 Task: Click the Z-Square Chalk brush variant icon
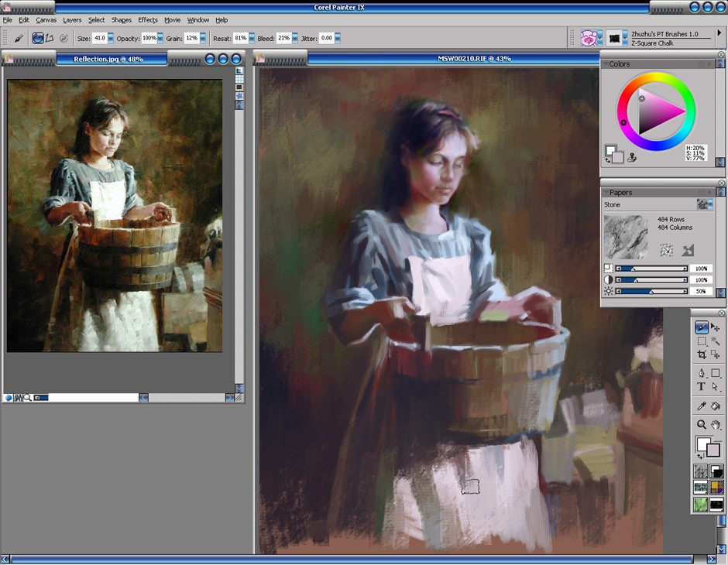pos(614,38)
